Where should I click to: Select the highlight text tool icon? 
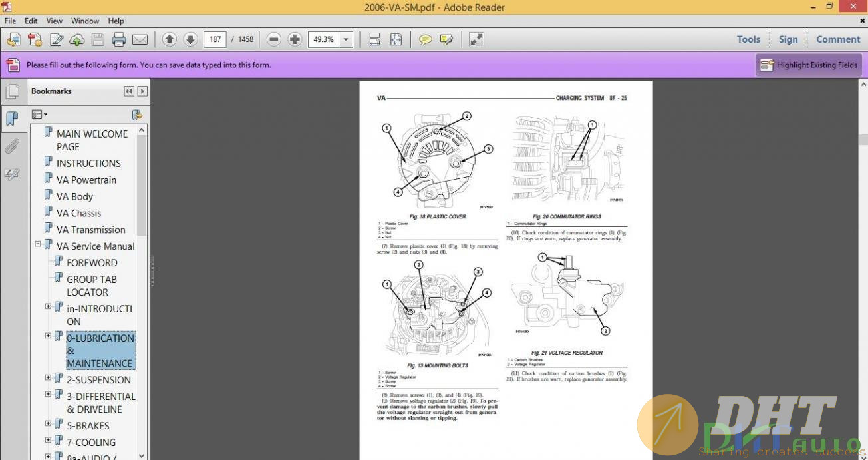[x=446, y=39]
